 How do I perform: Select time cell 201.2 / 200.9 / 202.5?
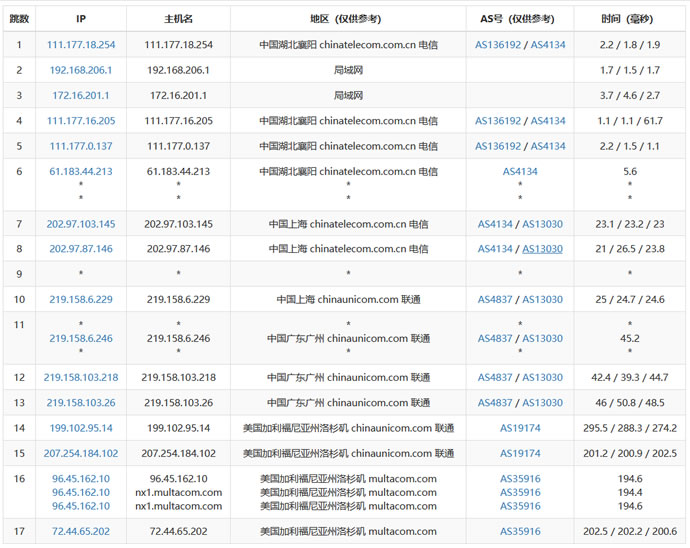[630, 453]
